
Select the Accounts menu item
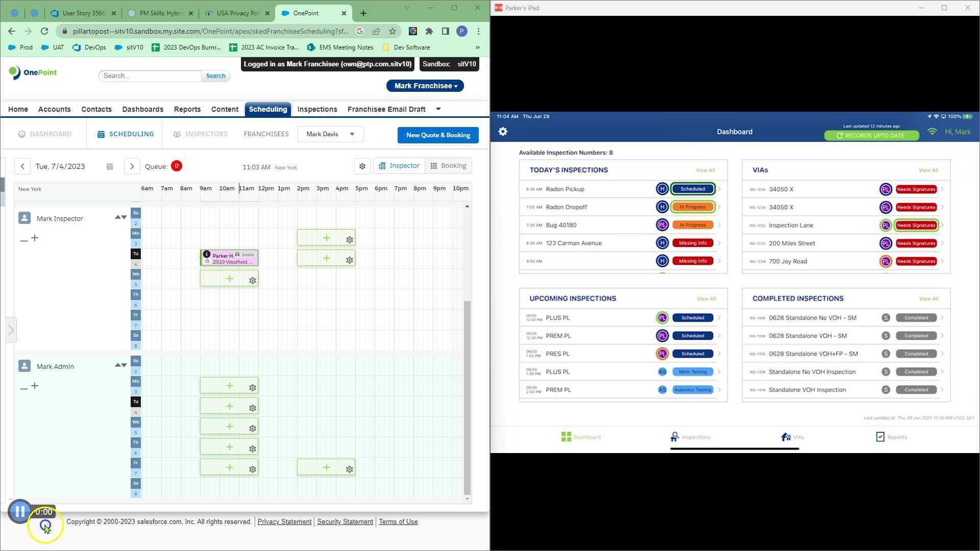54,109
